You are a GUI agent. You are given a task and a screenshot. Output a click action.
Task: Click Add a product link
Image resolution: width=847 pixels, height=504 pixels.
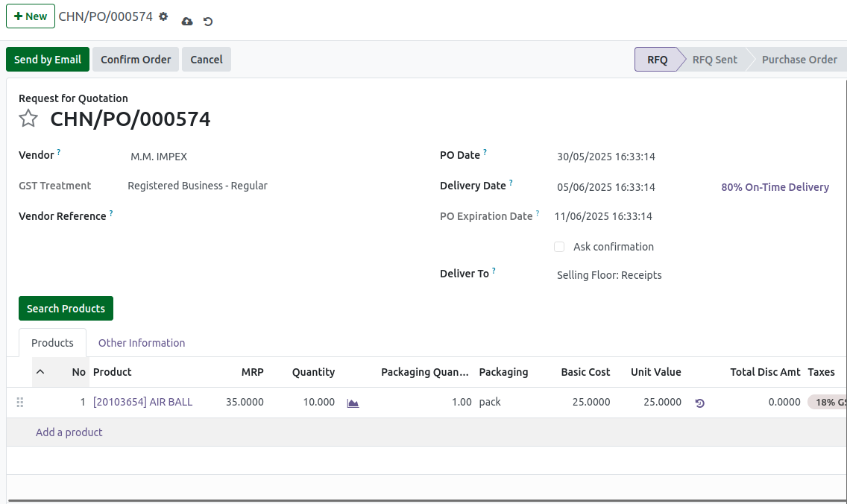[x=69, y=432]
